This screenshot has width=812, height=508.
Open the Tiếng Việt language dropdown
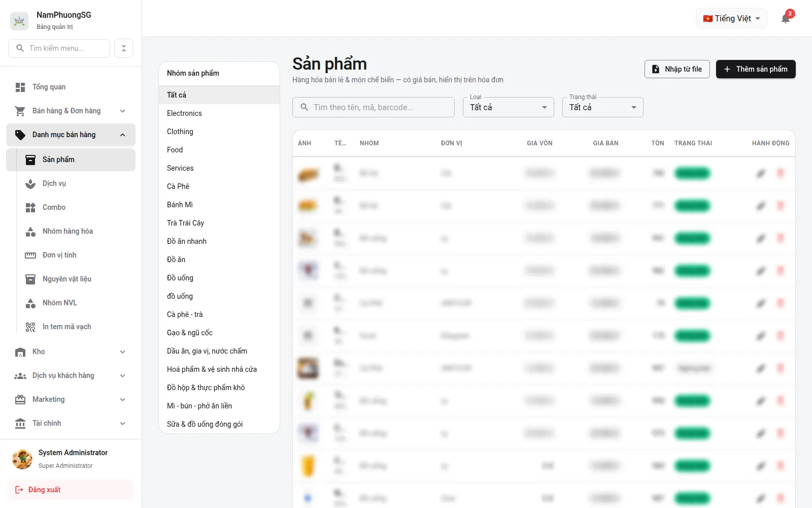(731, 19)
